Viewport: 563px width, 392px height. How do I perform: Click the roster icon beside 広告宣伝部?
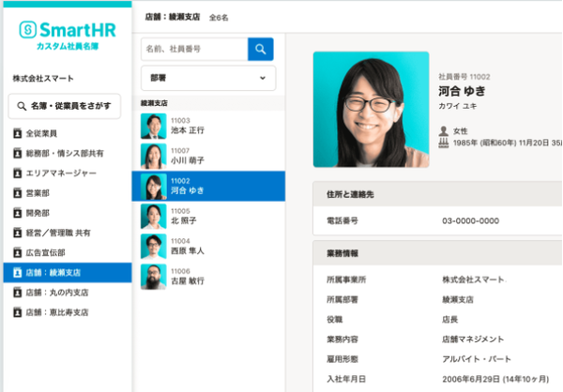(17, 252)
